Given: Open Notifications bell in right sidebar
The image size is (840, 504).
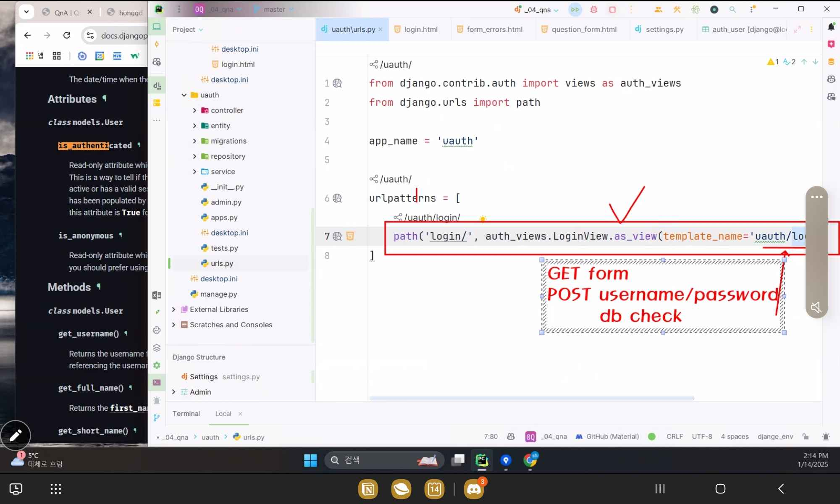Looking at the screenshot, I should coord(831,27).
